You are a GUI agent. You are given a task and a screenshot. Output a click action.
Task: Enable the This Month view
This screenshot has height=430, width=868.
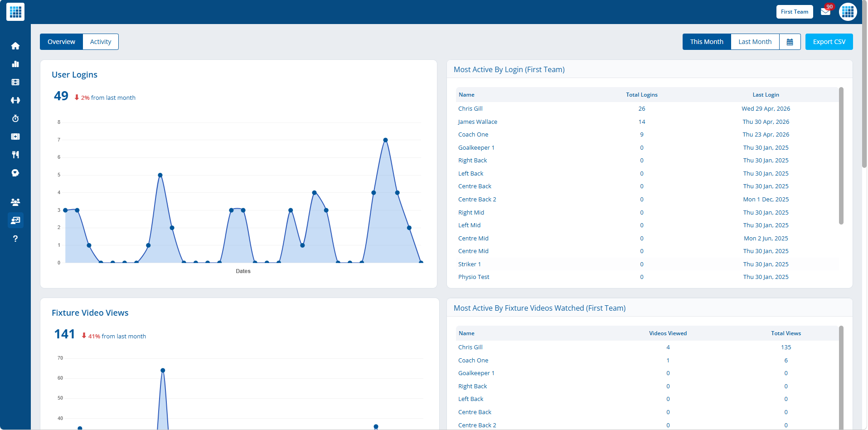point(706,41)
